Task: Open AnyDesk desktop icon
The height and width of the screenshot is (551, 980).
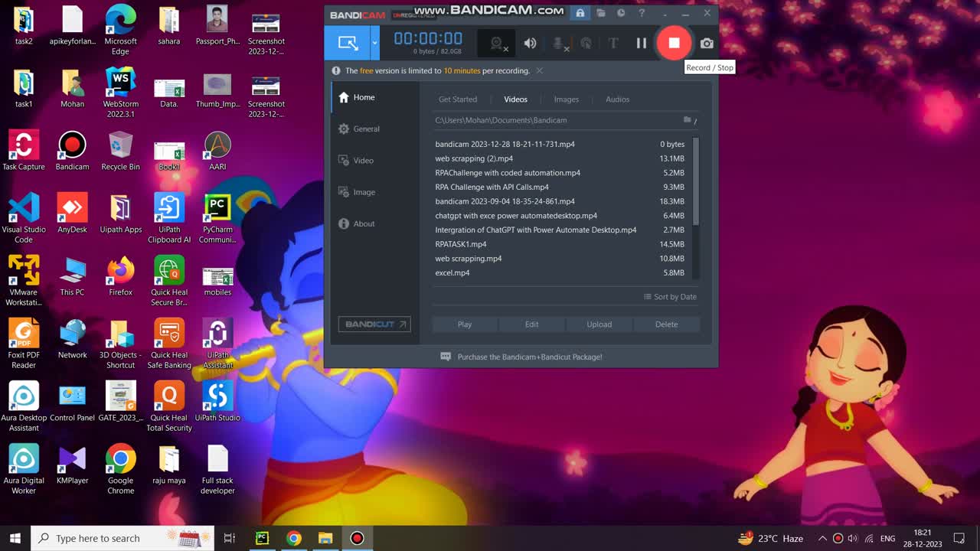Action: pos(72,214)
